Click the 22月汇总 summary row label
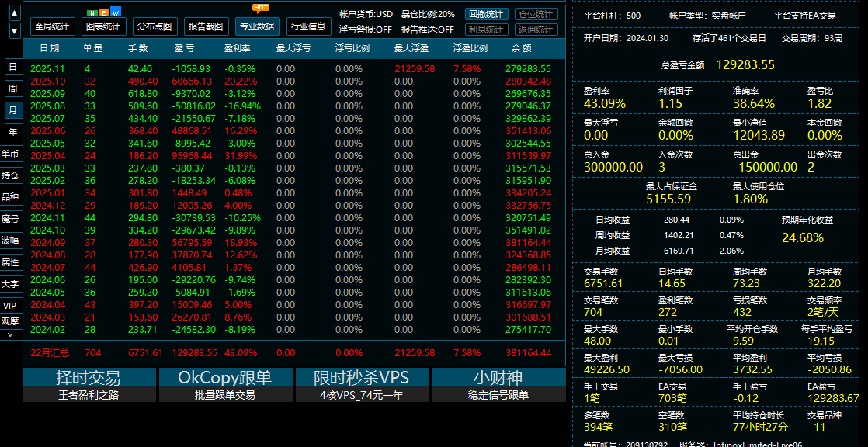The height and width of the screenshot is (447, 868). coord(50,353)
